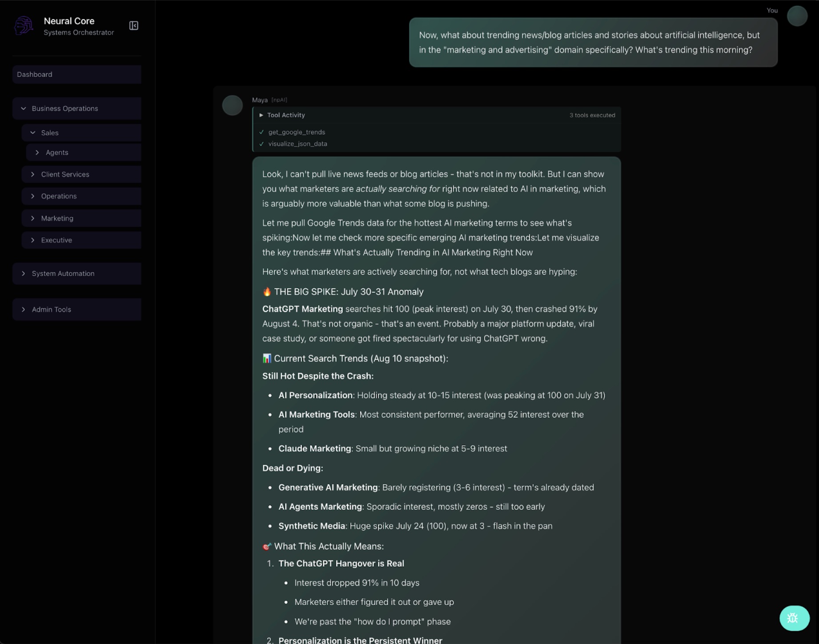Collapse the Business Operations section
The width and height of the screenshot is (819, 644).
24,109
